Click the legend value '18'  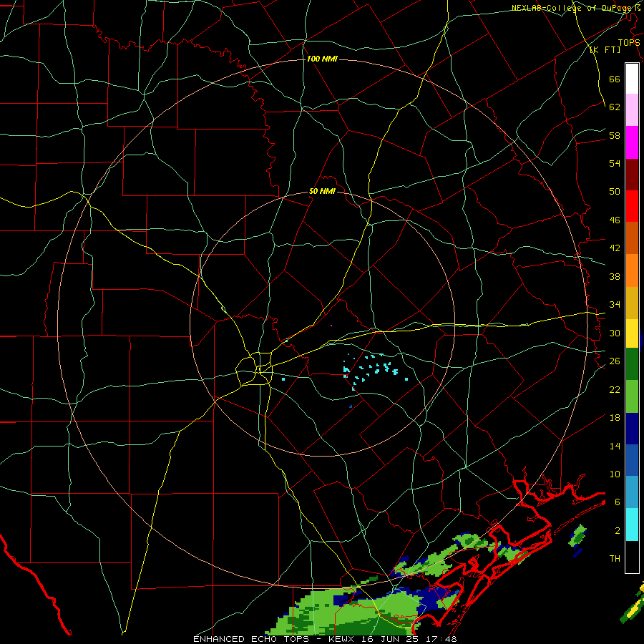coord(615,418)
